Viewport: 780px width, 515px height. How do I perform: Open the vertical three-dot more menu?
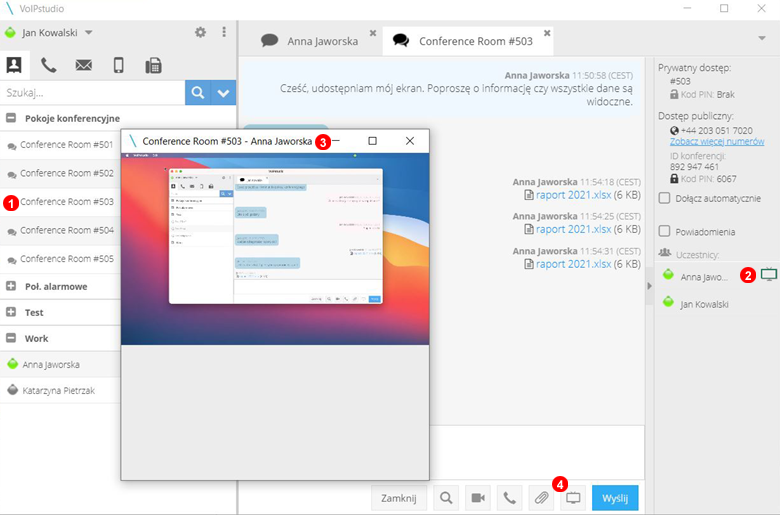[x=224, y=32]
